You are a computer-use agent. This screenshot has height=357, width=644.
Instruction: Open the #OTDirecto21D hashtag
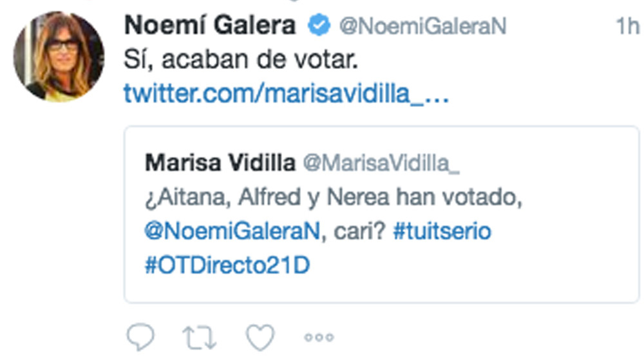click(227, 265)
